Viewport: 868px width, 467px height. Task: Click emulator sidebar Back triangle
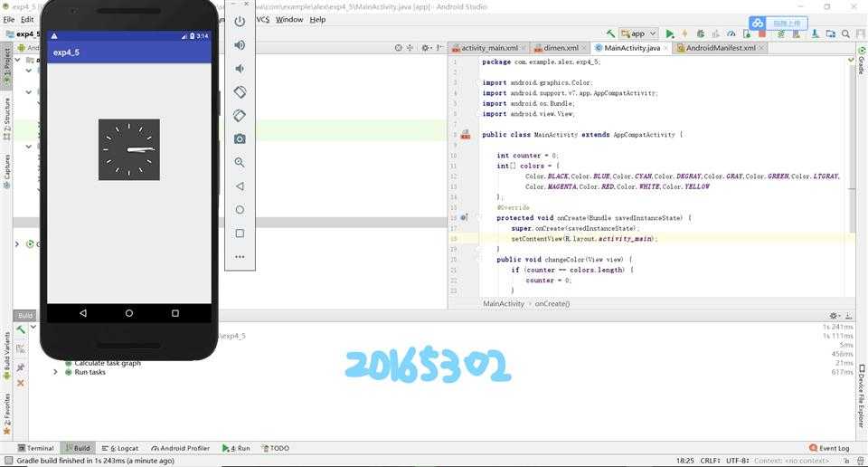coord(240,186)
